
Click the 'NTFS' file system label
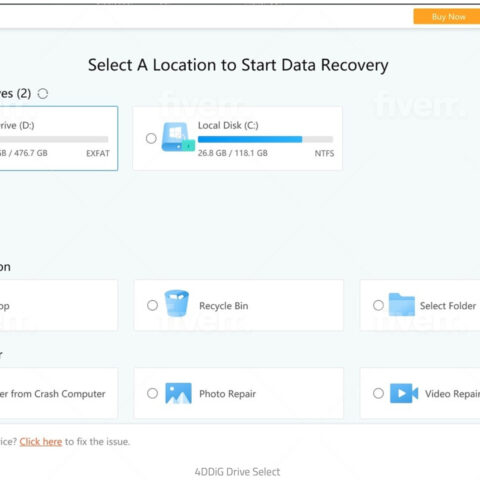[324, 153]
